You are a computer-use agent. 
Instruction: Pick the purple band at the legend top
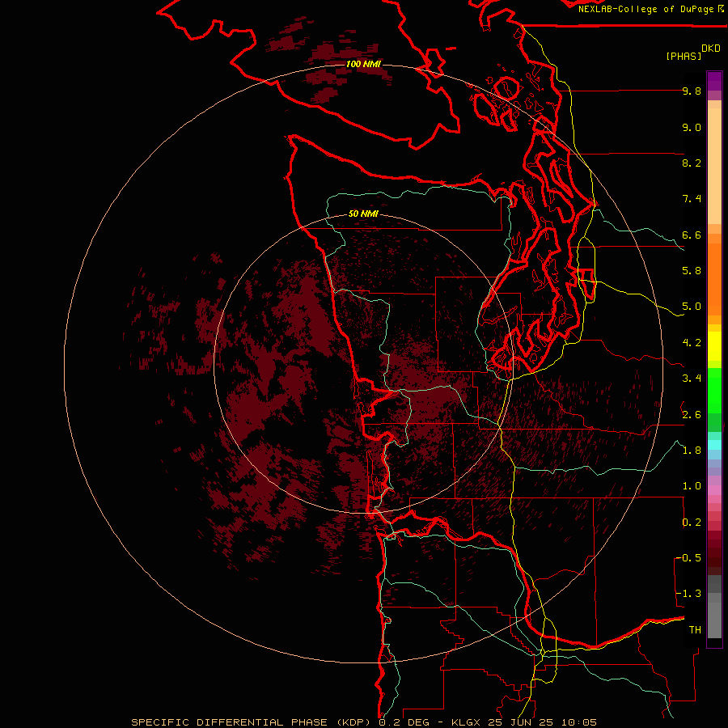714,81
